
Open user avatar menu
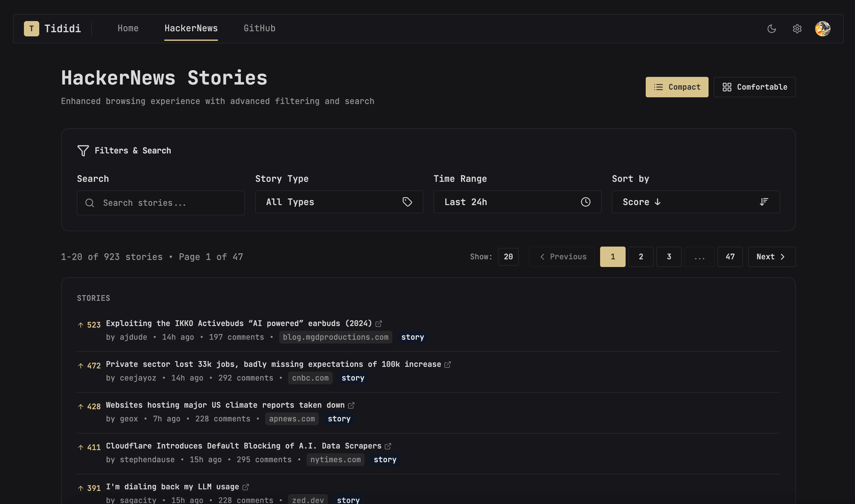coord(822,28)
